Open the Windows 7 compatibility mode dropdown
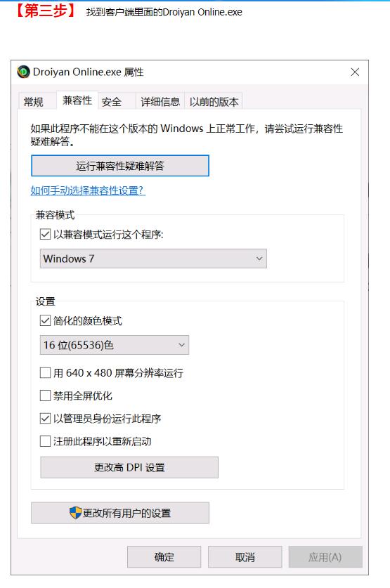390x588 pixels. pyautogui.click(x=153, y=259)
